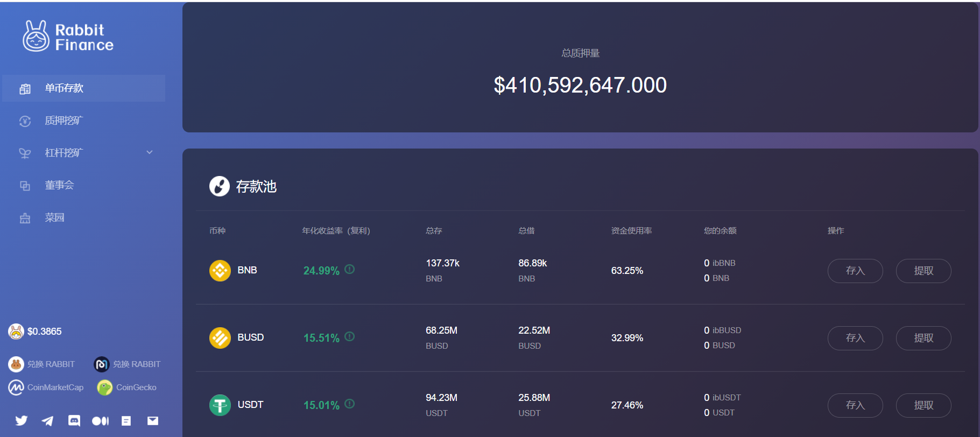Viewport: 980px width, 437px height.
Task: Open the Twitter social icon
Action: point(22,420)
